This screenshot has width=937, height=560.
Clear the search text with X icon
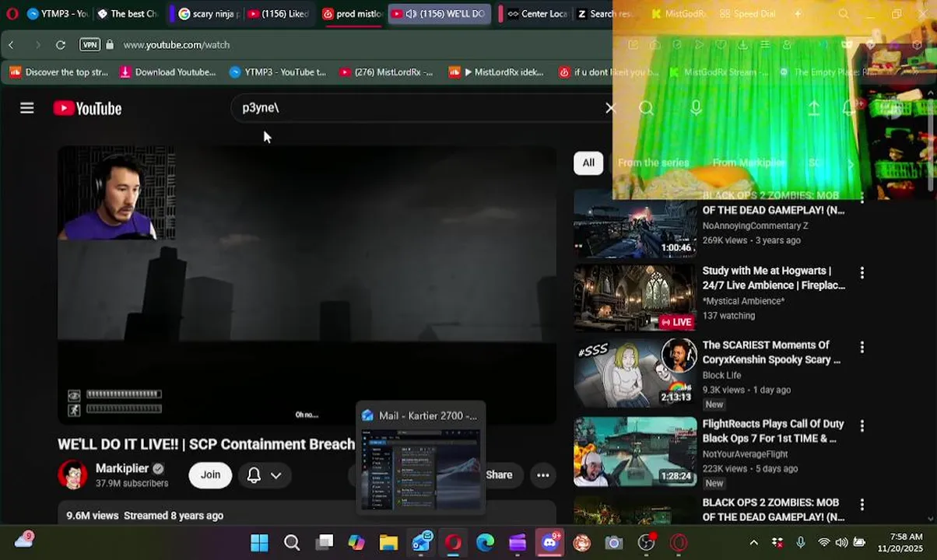(x=611, y=108)
